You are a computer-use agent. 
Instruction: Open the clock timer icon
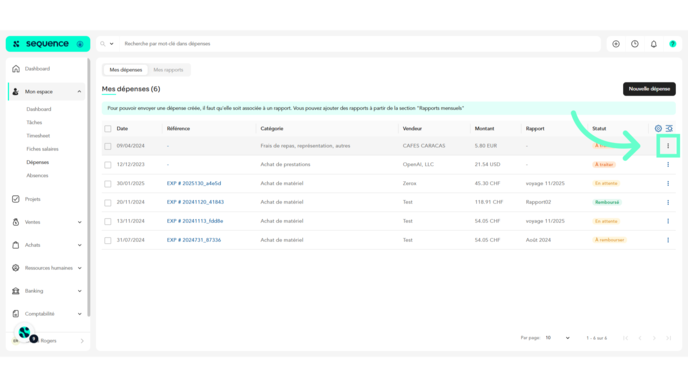pyautogui.click(x=635, y=44)
